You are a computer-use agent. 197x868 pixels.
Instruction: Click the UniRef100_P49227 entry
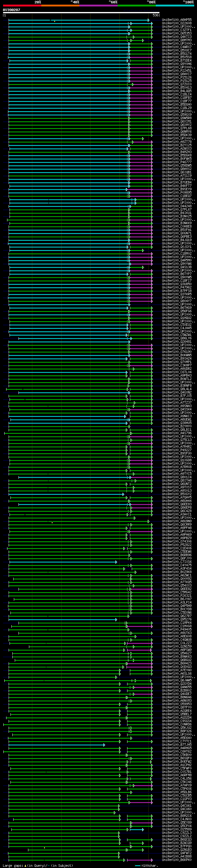(x=177, y=450)
